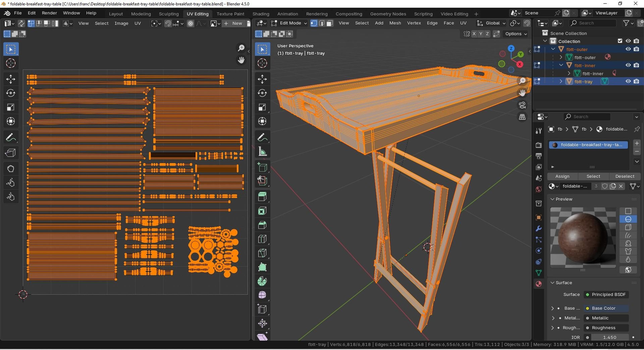The width and height of the screenshot is (644, 350).
Task: Select the Measure tool
Action: tap(262, 151)
